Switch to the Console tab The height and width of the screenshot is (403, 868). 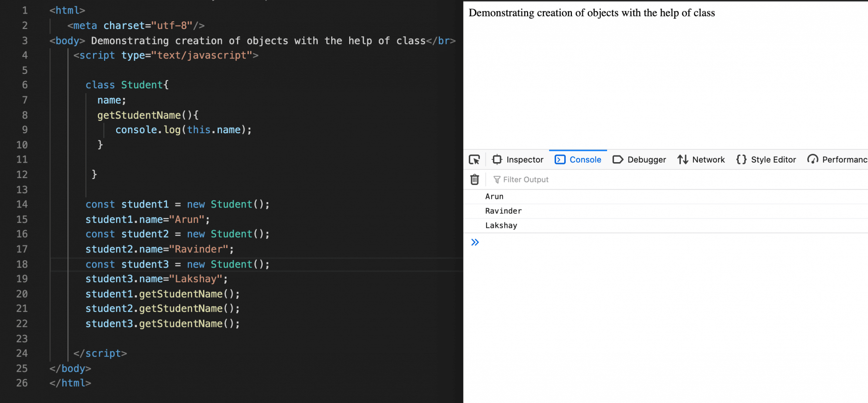click(x=578, y=160)
